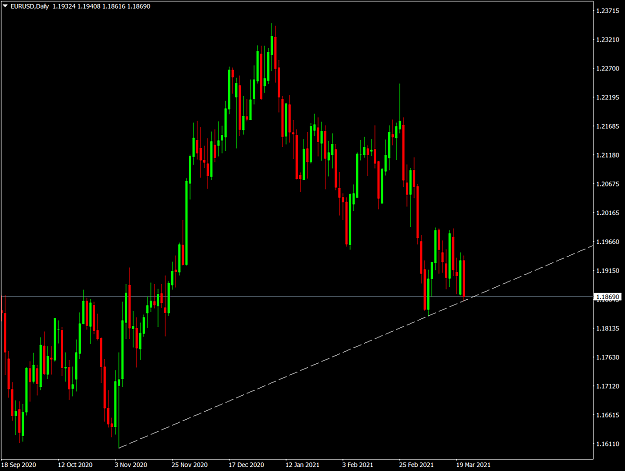
Task: Click the 1.19150 price axis label
Action: [608, 271]
